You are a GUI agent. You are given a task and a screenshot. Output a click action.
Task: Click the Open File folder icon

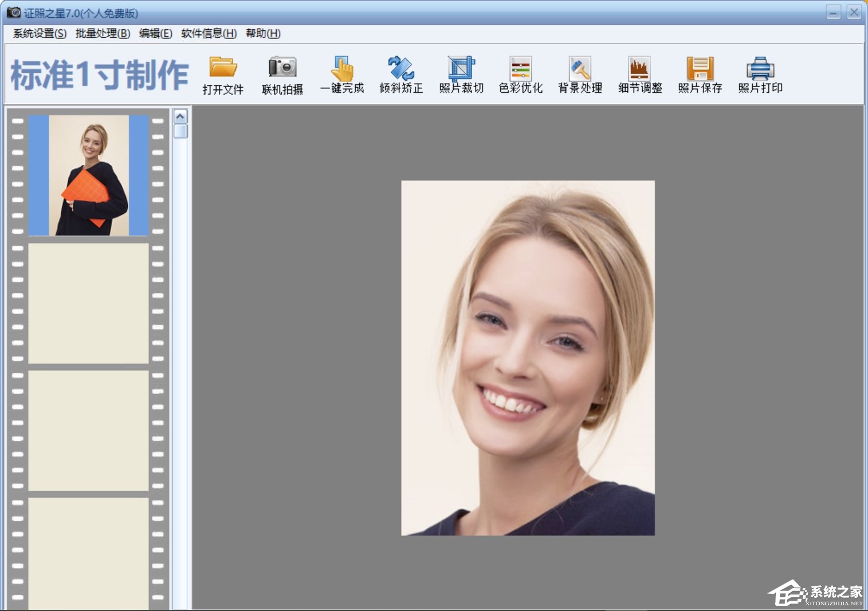(x=223, y=68)
